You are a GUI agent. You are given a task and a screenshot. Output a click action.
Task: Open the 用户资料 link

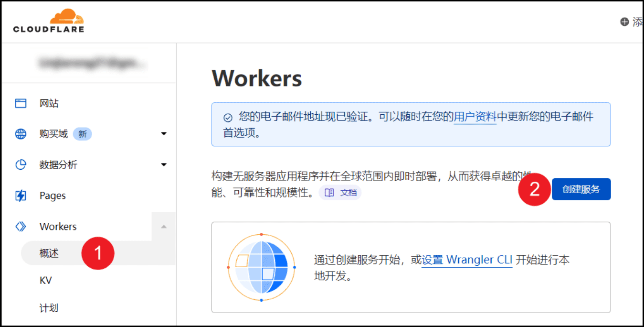pyautogui.click(x=475, y=117)
